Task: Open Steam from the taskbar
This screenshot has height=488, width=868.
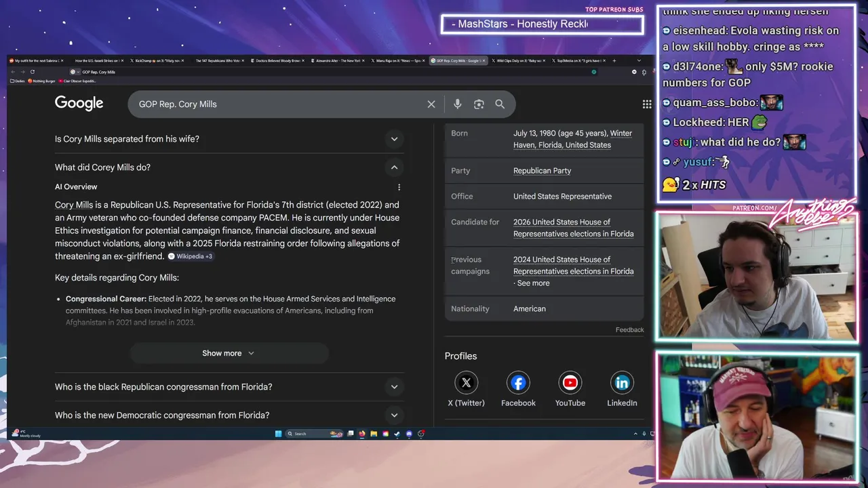Action: click(x=397, y=434)
